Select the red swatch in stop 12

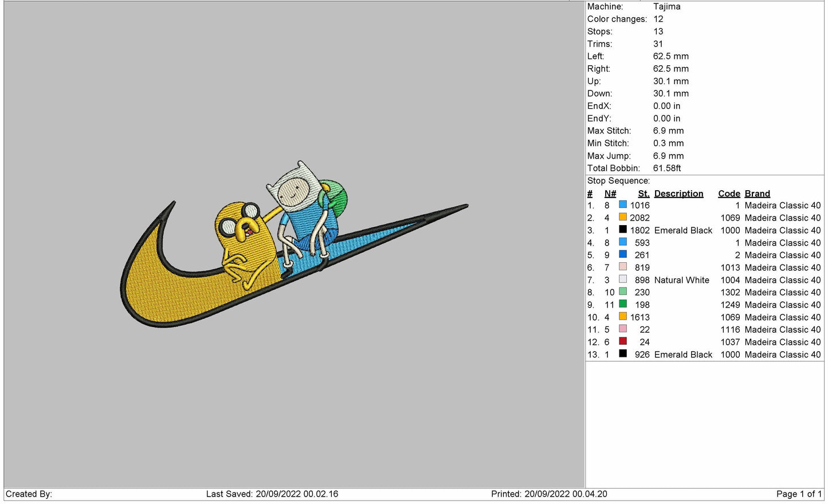pyautogui.click(x=622, y=341)
